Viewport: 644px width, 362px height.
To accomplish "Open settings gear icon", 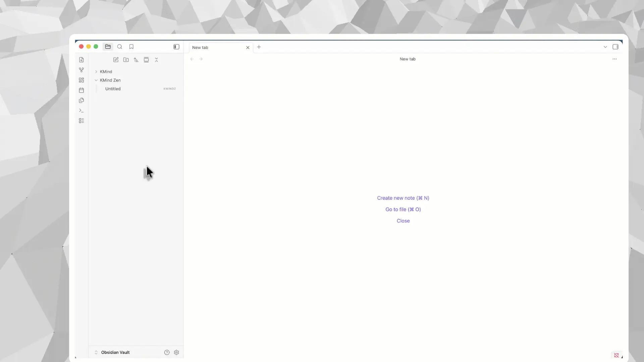I will 176,352.
